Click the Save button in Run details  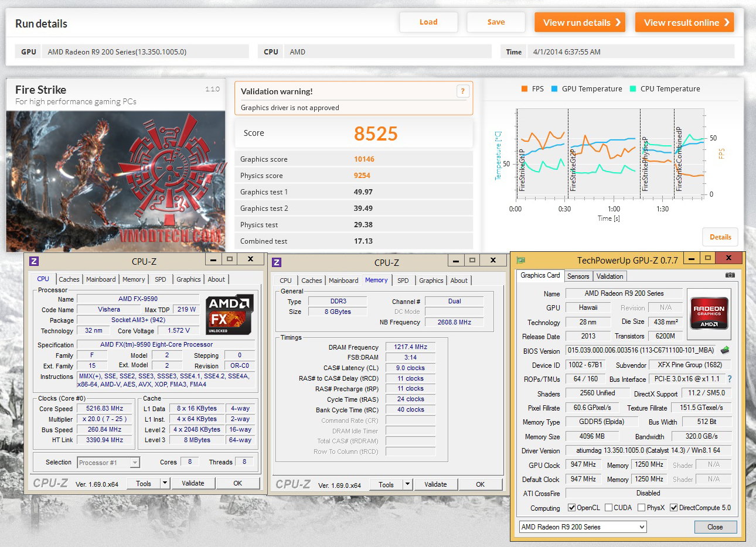point(496,22)
